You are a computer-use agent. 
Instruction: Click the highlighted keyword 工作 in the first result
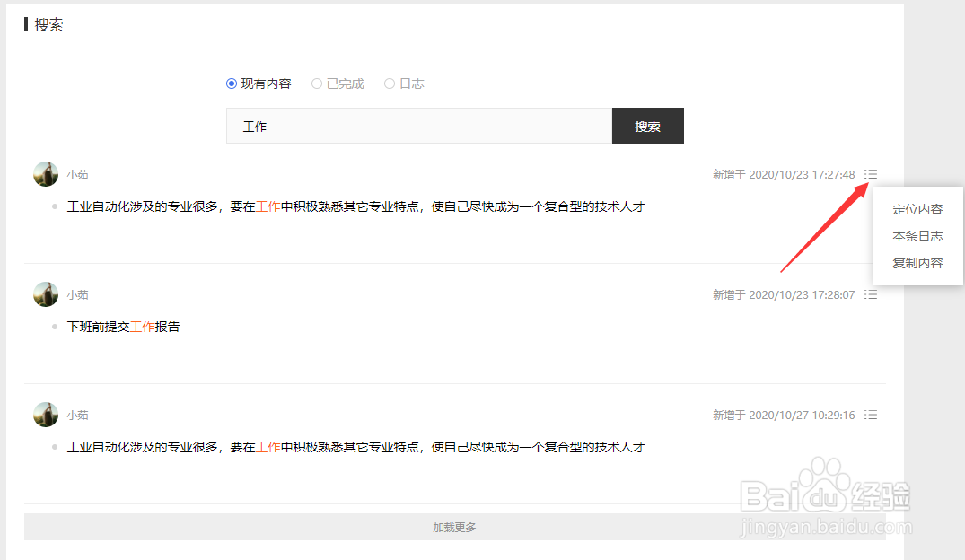[268, 206]
